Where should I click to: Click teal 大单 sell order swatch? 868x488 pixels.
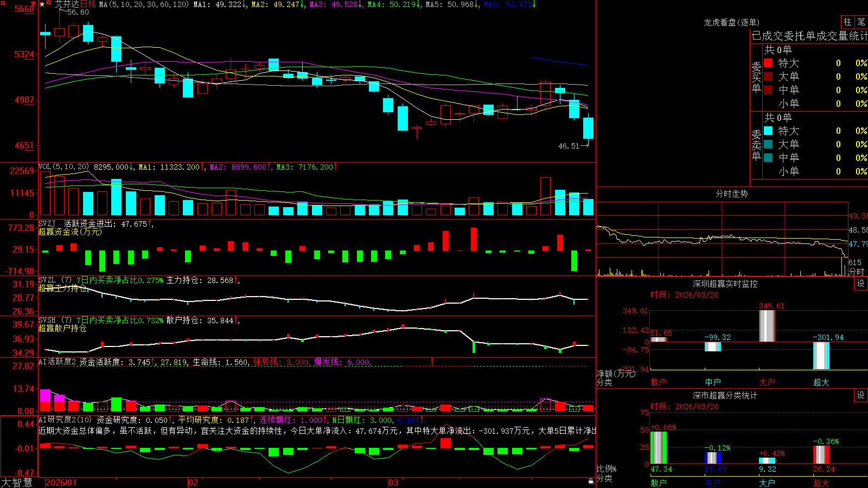tap(768, 144)
